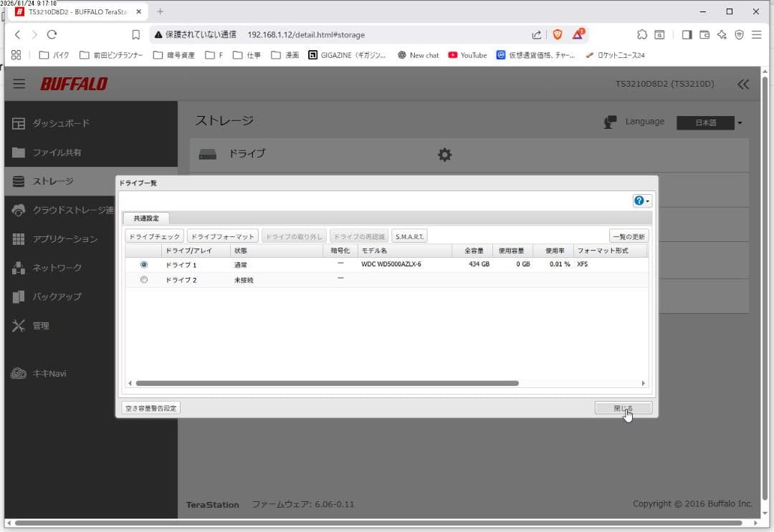The height and width of the screenshot is (532, 774).
Task: Click the browser back arrow
Action: tap(18, 34)
